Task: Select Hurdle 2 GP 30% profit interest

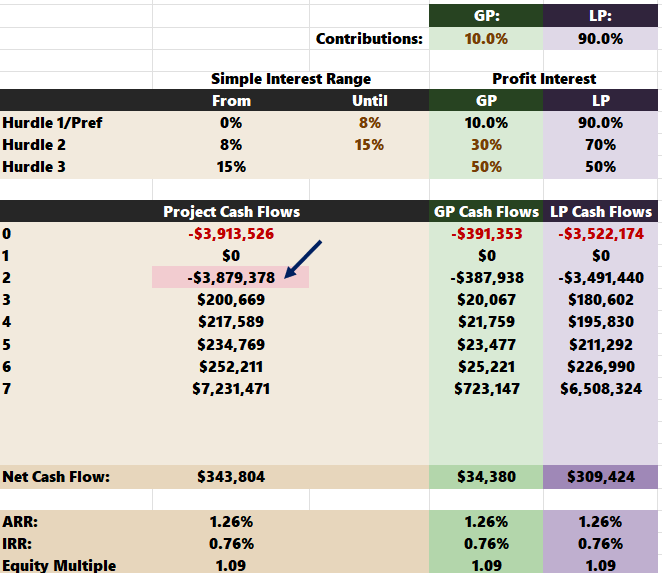Action: pos(486,145)
